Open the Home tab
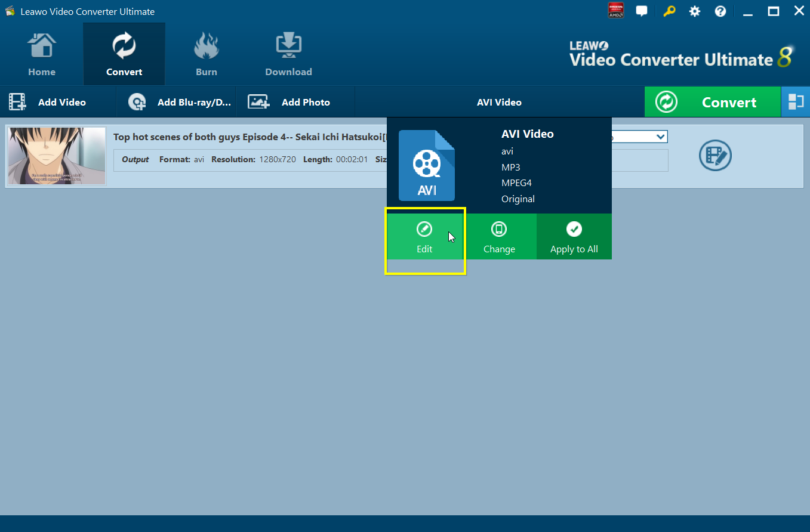The height and width of the screenshot is (532, 810). tap(42, 55)
